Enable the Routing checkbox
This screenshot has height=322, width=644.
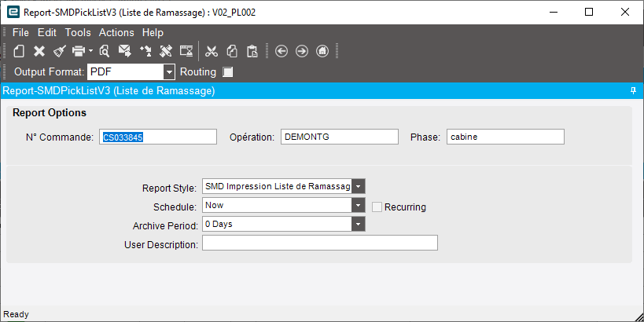tap(227, 72)
